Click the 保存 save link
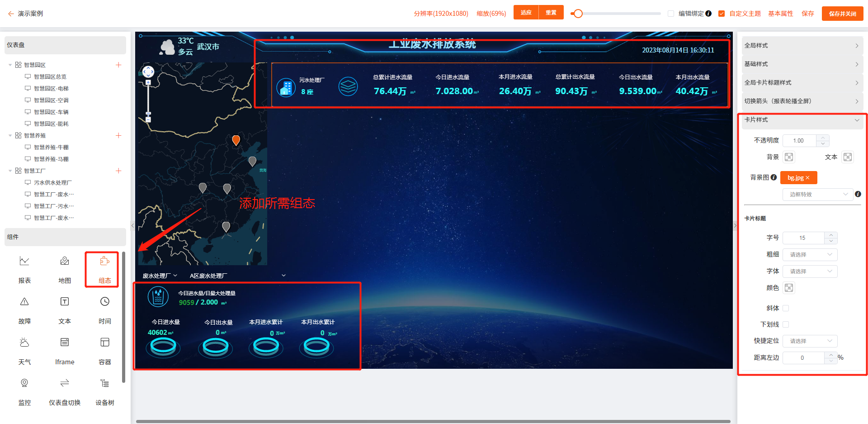This screenshot has height=424, width=868. coord(808,14)
